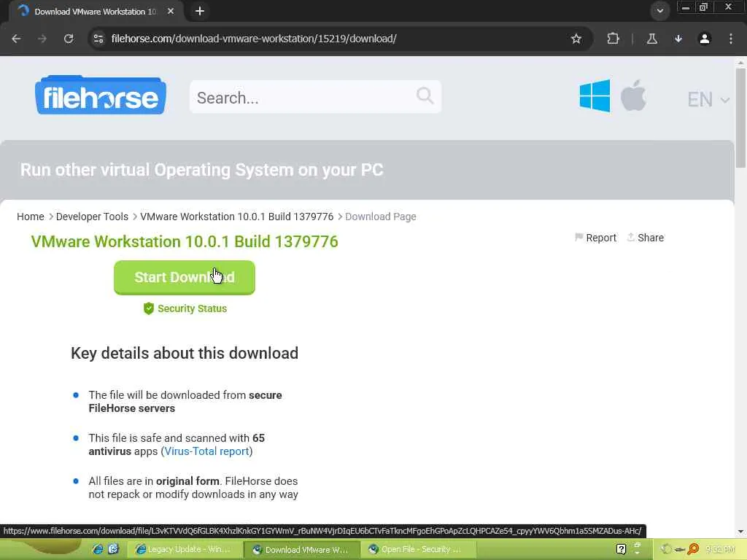Image resolution: width=747 pixels, height=560 pixels.
Task: Click the magnifying glass search icon
Action: click(425, 96)
